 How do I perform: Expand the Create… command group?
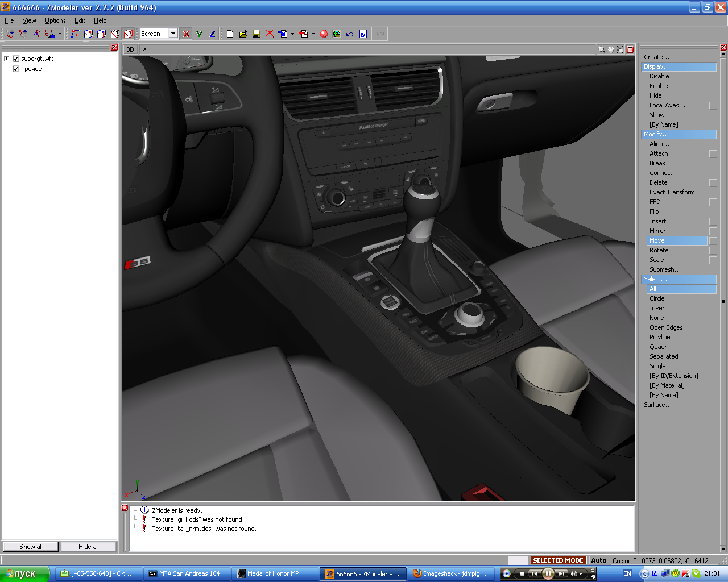(656, 57)
